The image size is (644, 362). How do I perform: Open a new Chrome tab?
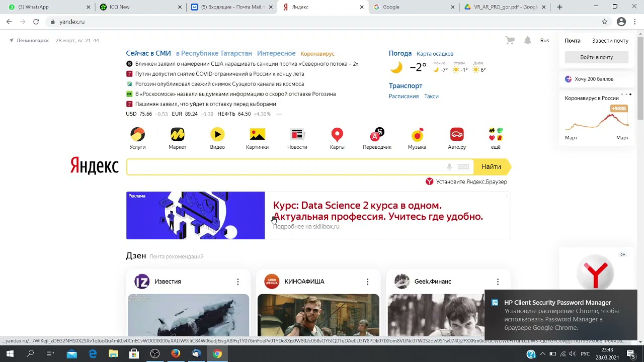click(x=559, y=7)
